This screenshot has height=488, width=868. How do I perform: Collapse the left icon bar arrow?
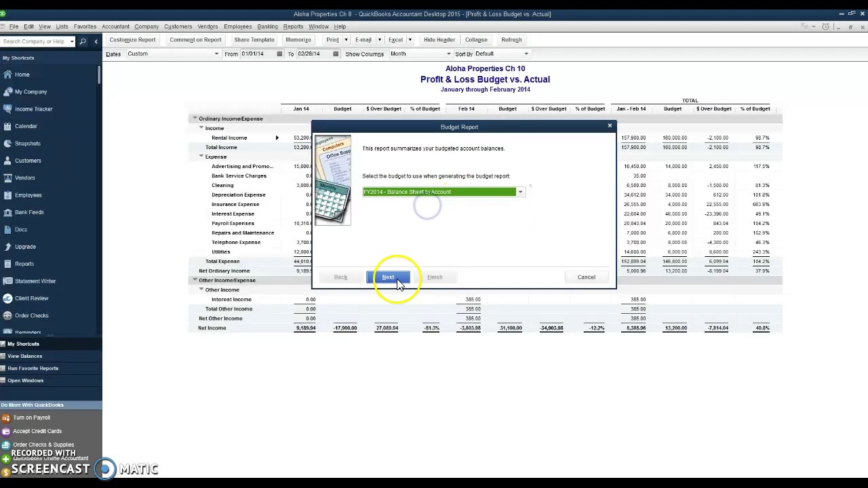click(96, 41)
